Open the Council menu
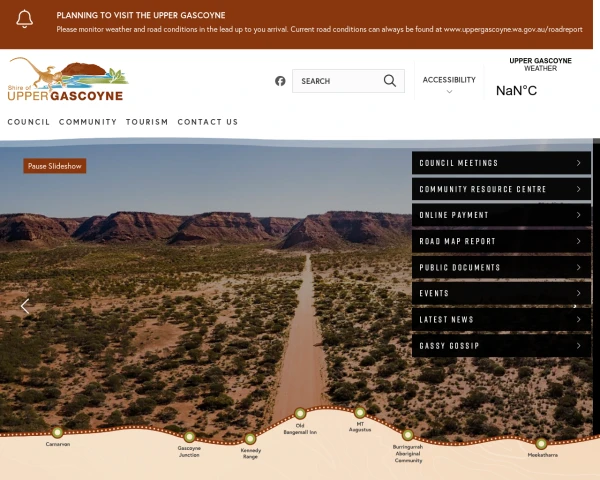This screenshot has width=600, height=480. [29, 122]
